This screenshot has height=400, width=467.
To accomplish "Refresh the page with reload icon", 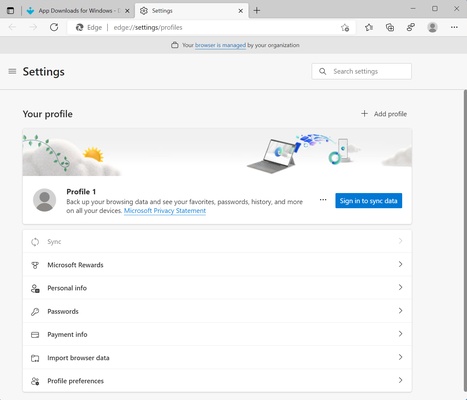I will pyautogui.click(x=54, y=27).
